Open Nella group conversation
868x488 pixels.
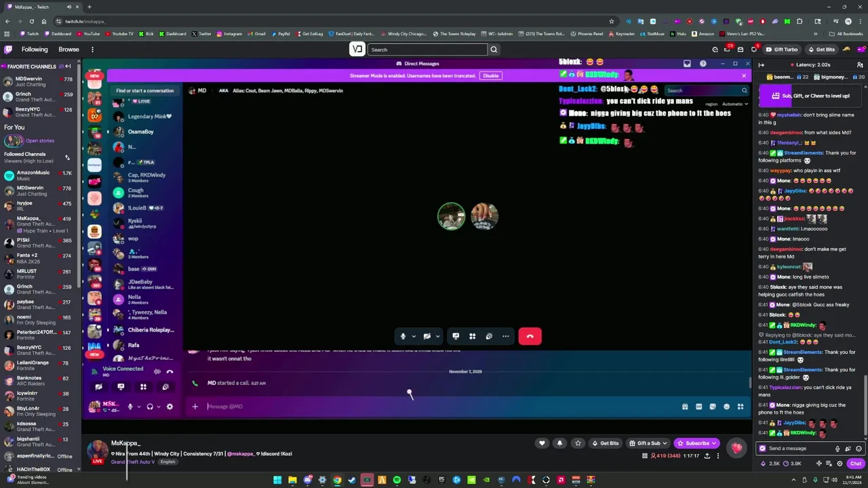pyautogui.click(x=144, y=300)
